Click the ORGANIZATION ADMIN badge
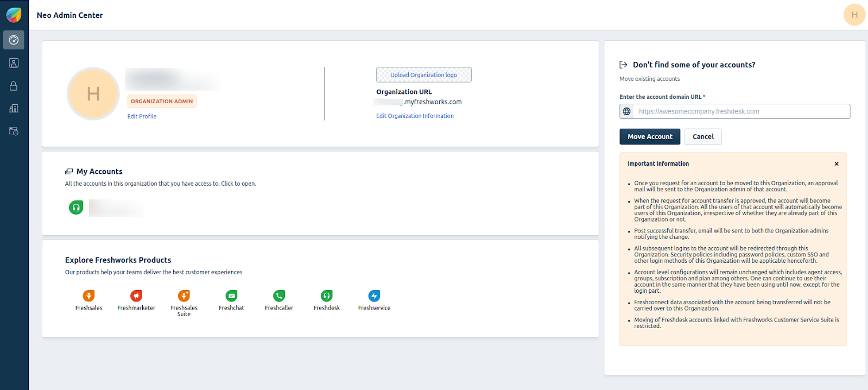The height and width of the screenshot is (390, 868). click(x=162, y=101)
